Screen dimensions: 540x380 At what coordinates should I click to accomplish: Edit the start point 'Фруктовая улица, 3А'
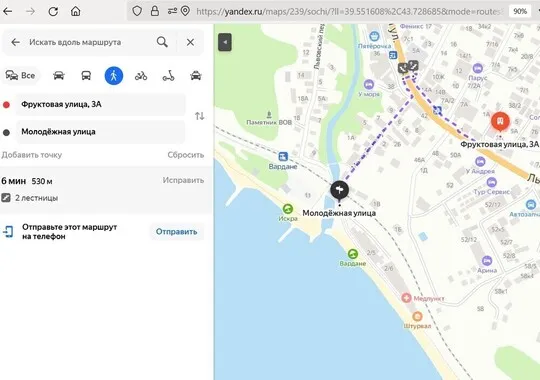pos(101,104)
